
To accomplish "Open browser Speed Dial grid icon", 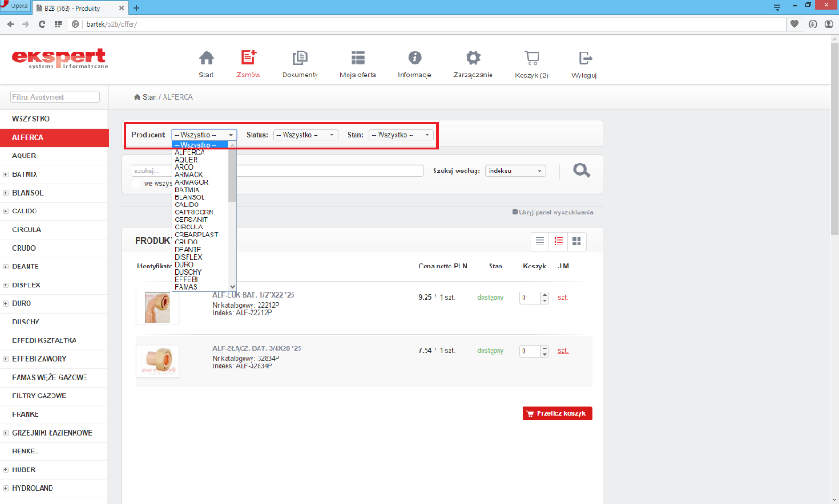I will pyautogui.click(x=59, y=24).
